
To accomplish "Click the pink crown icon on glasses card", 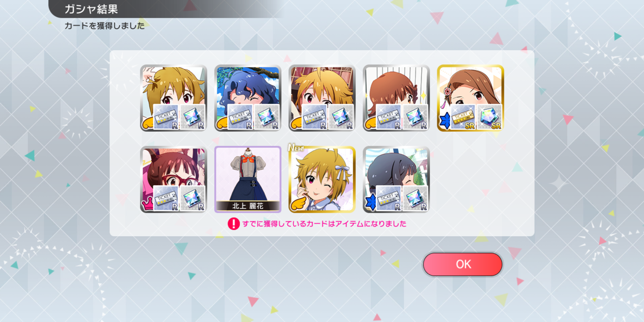I will 148,205.
